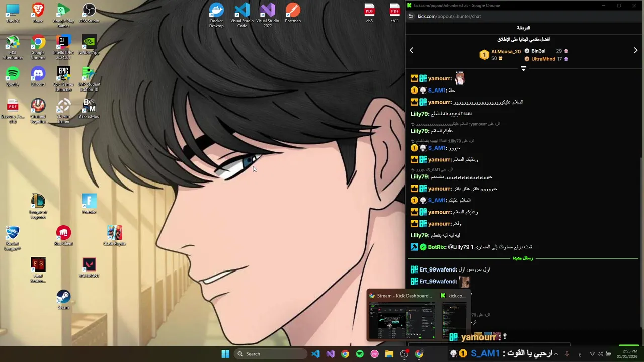Launch 3D Aim Trainer from desktop
The height and width of the screenshot is (362, 644).
pos(63,111)
